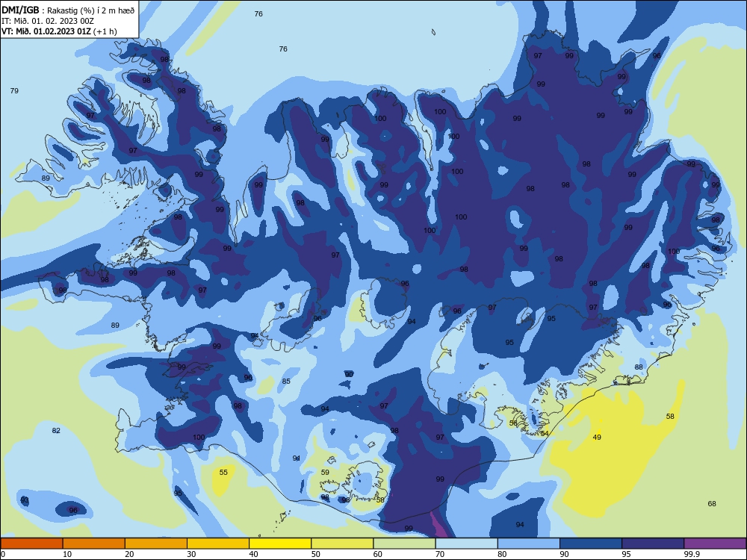Screen dimensions: 747x560
Task: Click the purple legend swatch above 99.9
Action: pyautogui.click(x=715, y=544)
